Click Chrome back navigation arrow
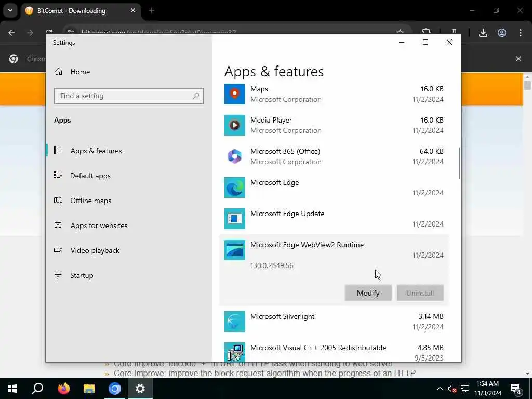The image size is (532, 399). [11, 33]
